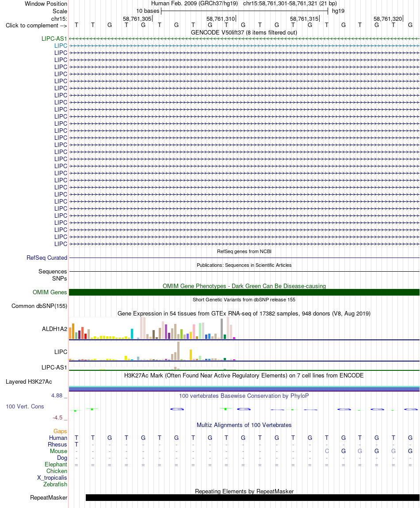Viewport: 420px width, 508px height.
Task: Click the X_tropicalis alignment row label
Action: click(52, 477)
